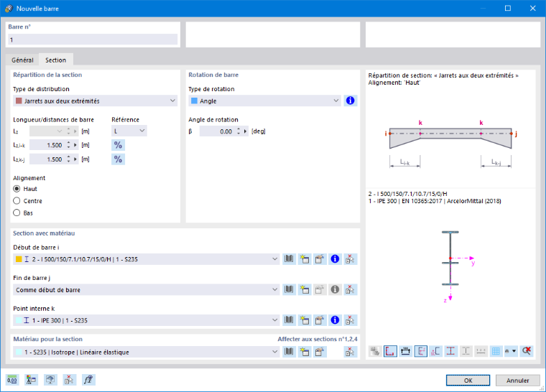This screenshot has width=546, height=392.
Task: Toggle section dimensions display in preview toolbar
Action: 405,351
